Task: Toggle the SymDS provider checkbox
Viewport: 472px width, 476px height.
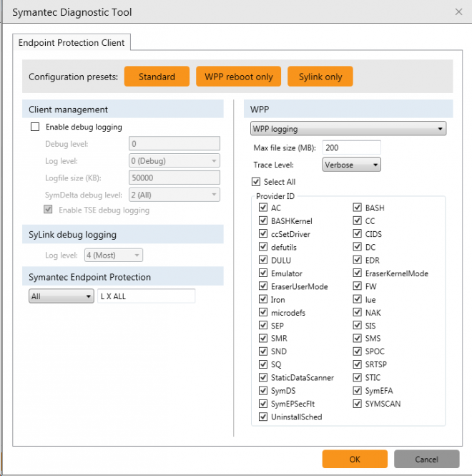Action: [x=263, y=390]
